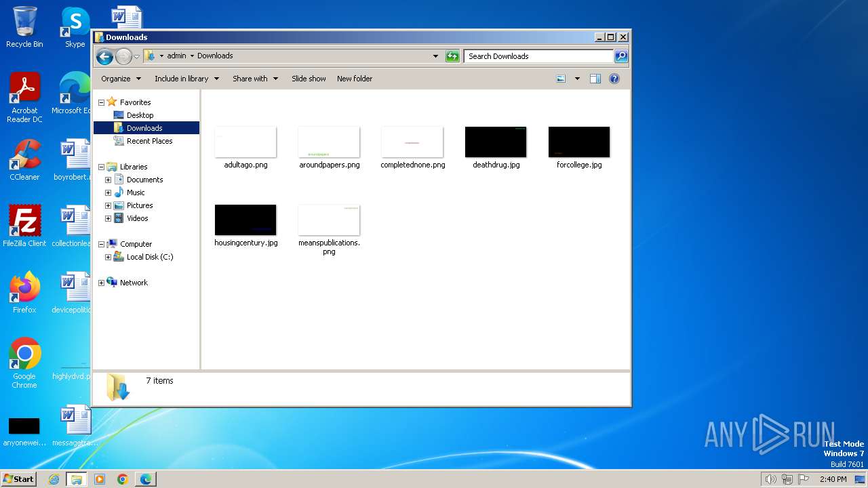
Task: Click the Start button
Action: tap(19, 479)
